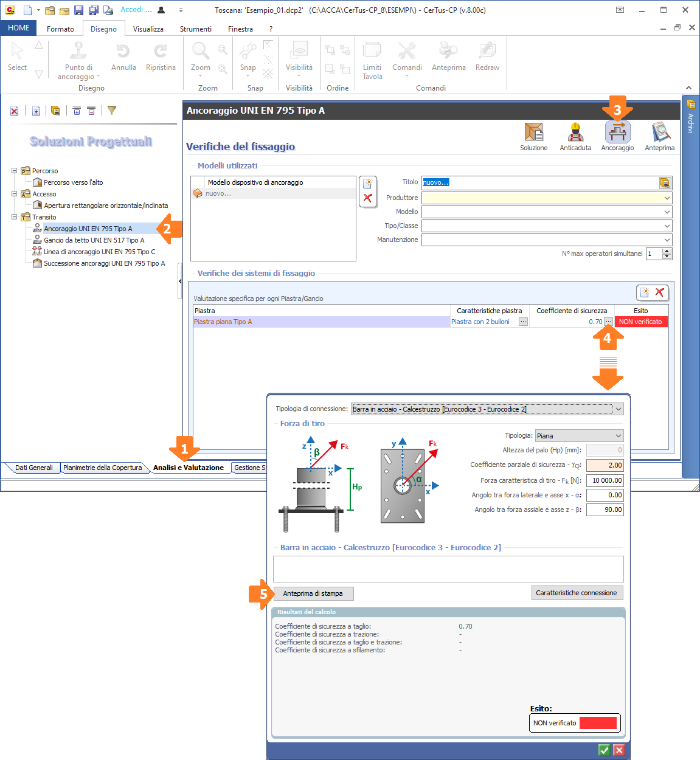Select Linea di ancoraggio UNI EN 795 Tipo C
700x760 pixels.
tap(99, 252)
